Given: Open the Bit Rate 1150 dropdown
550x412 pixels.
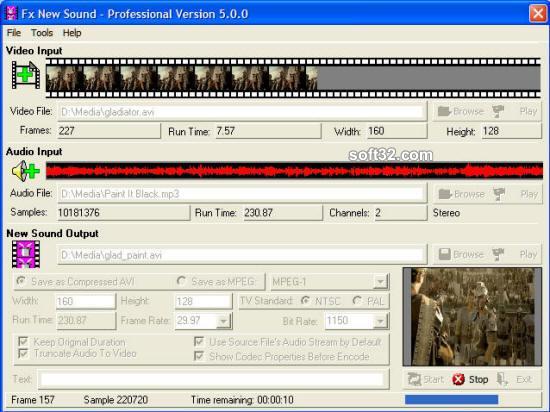Looking at the screenshot, I should point(380,321).
